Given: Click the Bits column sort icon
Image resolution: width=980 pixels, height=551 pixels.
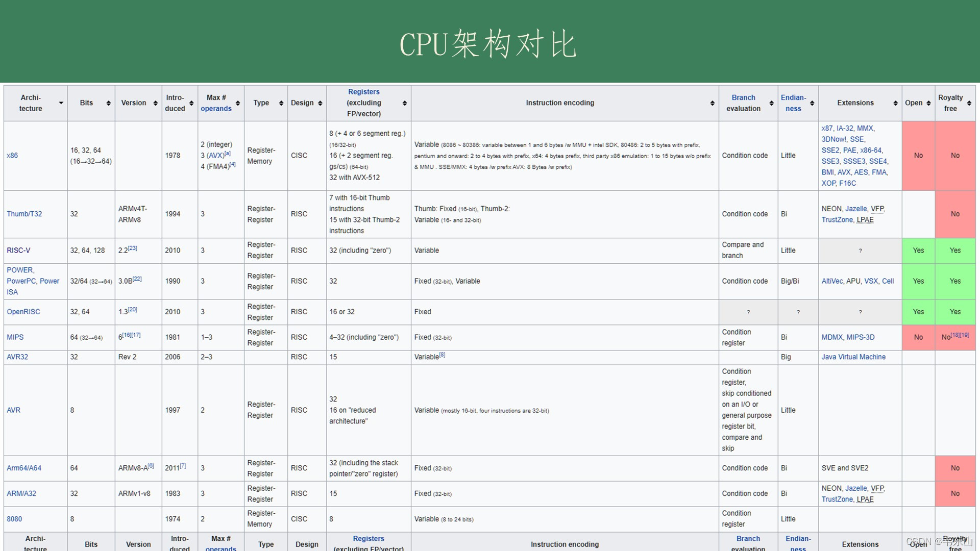Looking at the screenshot, I should pyautogui.click(x=107, y=103).
